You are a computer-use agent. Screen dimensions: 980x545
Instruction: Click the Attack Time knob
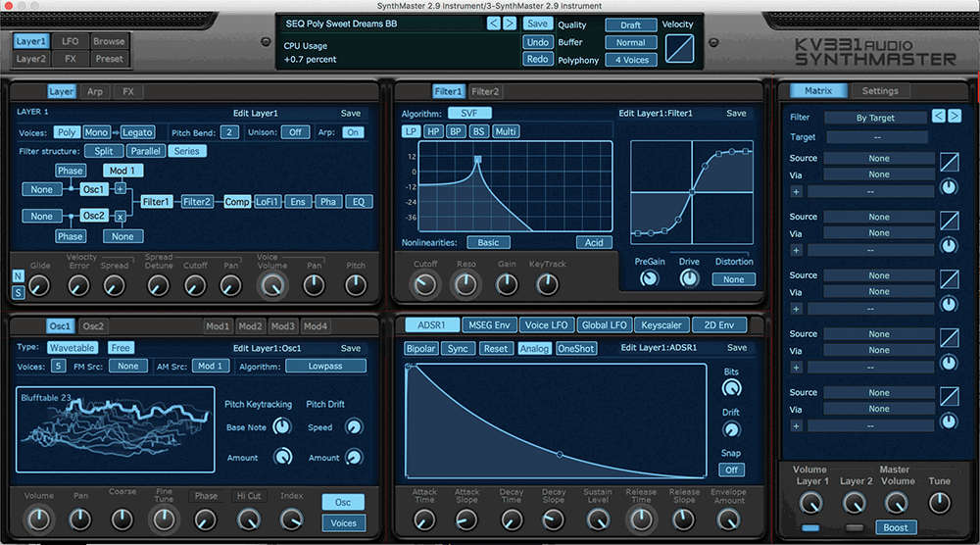424,520
